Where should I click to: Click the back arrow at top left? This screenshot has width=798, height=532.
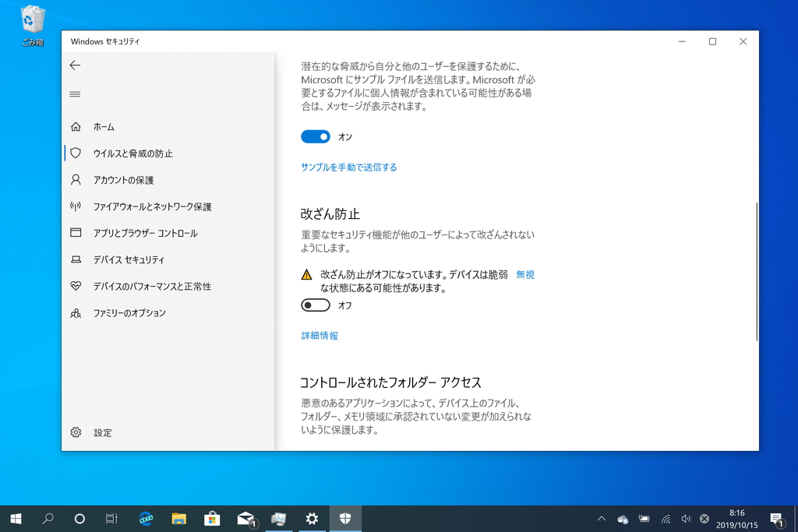pos(75,65)
